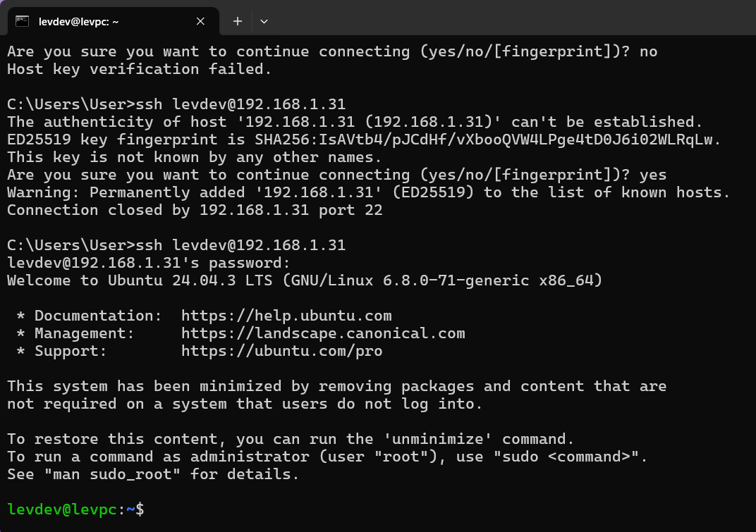Image resolution: width=756 pixels, height=532 pixels.
Task: Click the terminal icon in the tab
Action: tap(22, 21)
